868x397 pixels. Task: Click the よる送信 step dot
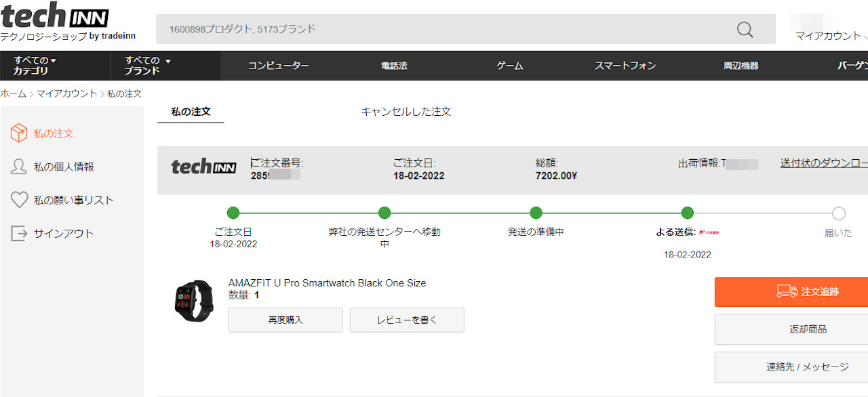[687, 213]
